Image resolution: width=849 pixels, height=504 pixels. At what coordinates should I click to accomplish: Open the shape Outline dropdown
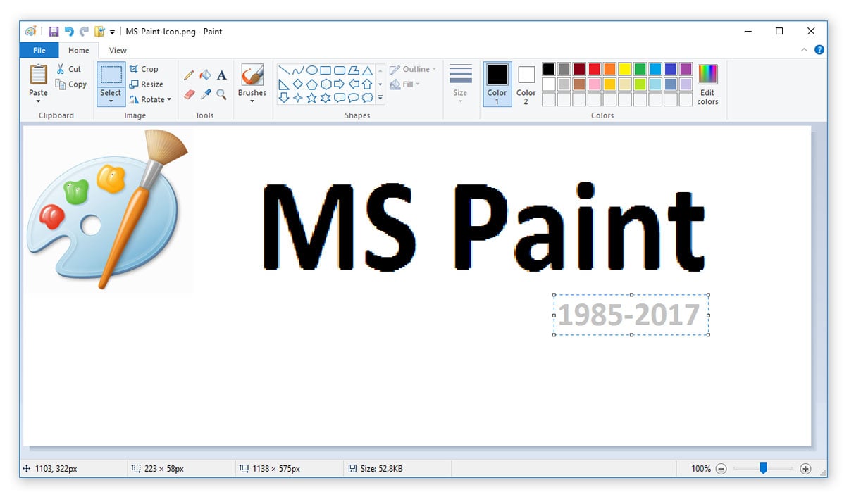pyautogui.click(x=413, y=69)
